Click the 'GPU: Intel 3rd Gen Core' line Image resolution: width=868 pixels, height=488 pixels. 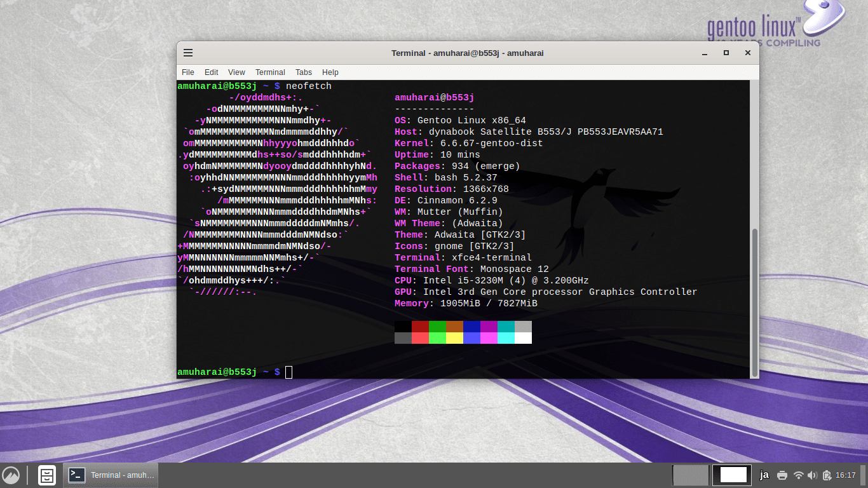pyautogui.click(x=546, y=292)
